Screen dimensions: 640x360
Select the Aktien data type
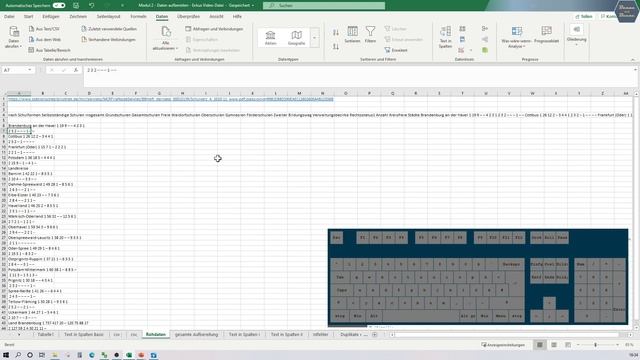click(270, 38)
